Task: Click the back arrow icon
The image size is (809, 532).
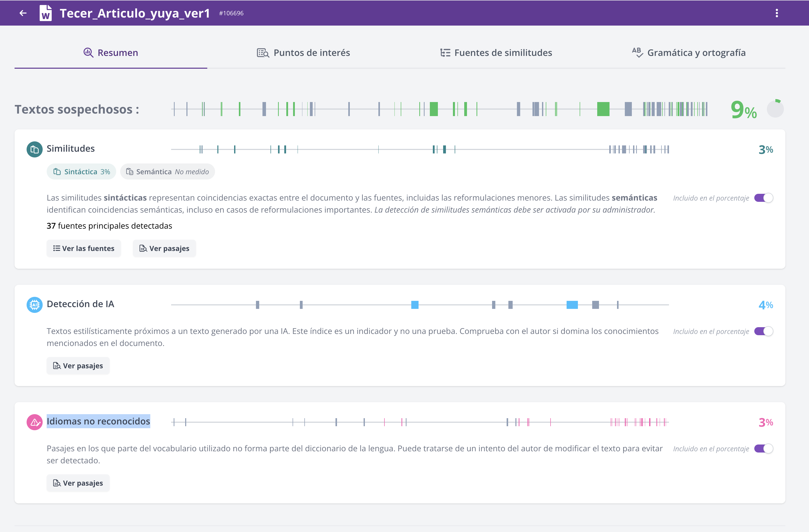Action: 23,13
